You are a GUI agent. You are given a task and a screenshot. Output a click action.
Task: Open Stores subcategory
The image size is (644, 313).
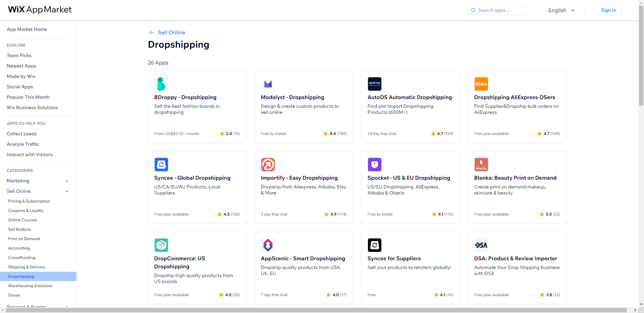click(x=14, y=295)
